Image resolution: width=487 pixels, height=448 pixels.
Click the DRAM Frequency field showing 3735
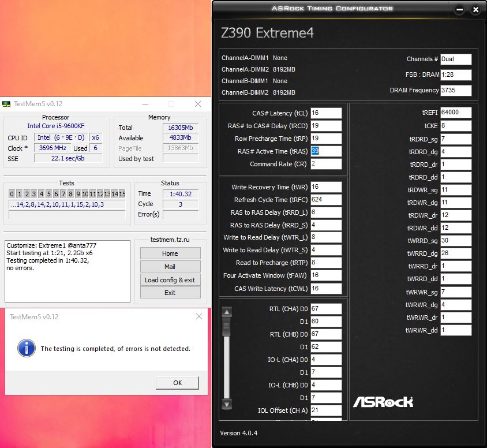456,90
